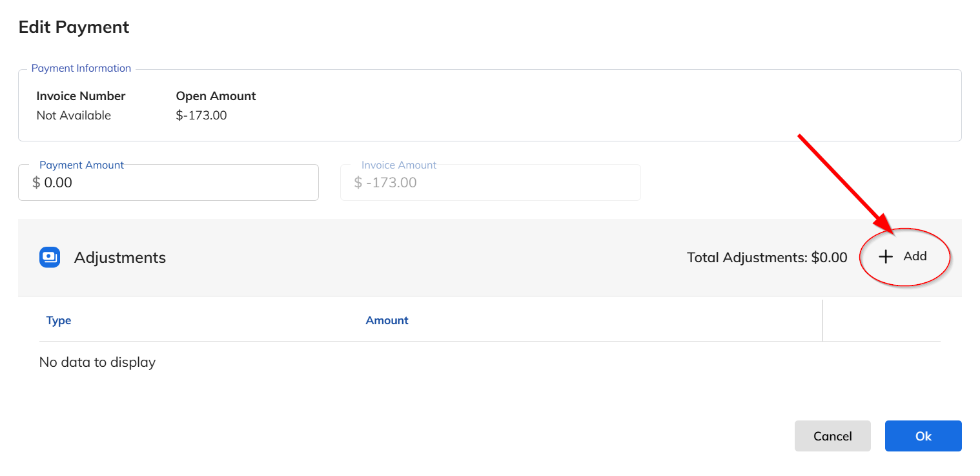Click the blue Adjustments money icon
This screenshot has width=980, height=476.
[x=50, y=257]
